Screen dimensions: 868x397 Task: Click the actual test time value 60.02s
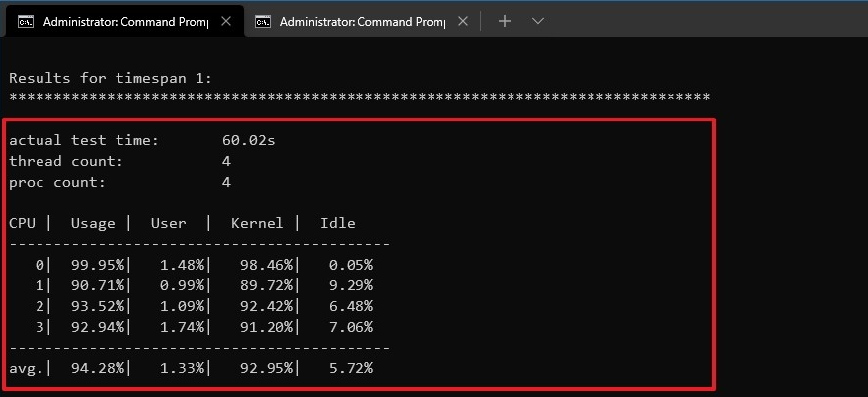click(x=249, y=140)
